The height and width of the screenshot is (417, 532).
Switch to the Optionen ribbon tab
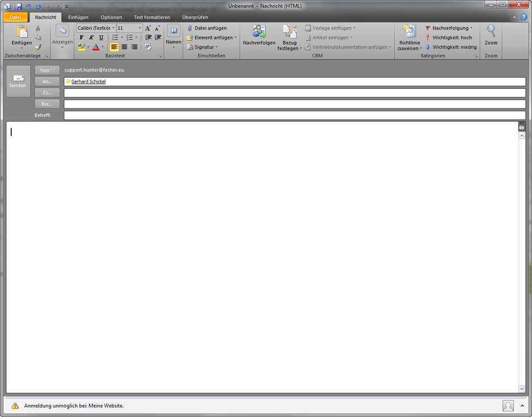click(x=111, y=17)
